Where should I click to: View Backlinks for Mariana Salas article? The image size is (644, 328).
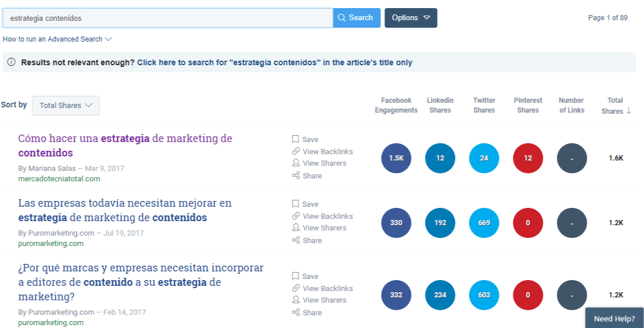point(323,151)
